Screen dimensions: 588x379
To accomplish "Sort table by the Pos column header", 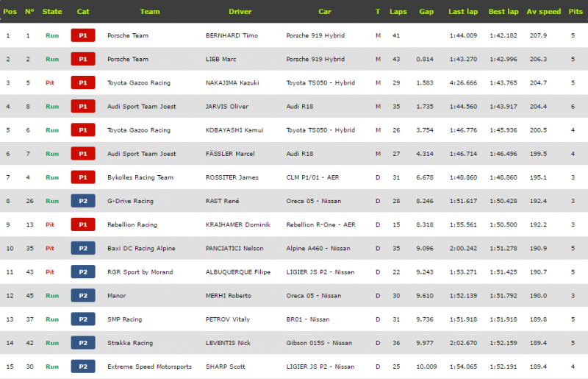I will pos(10,11).
